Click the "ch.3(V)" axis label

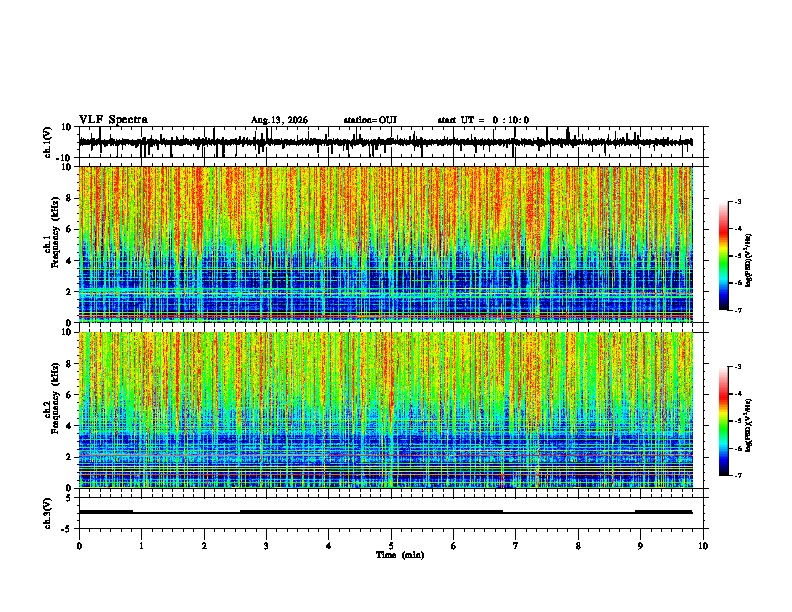pyautogui.click(x=48, y=513)
